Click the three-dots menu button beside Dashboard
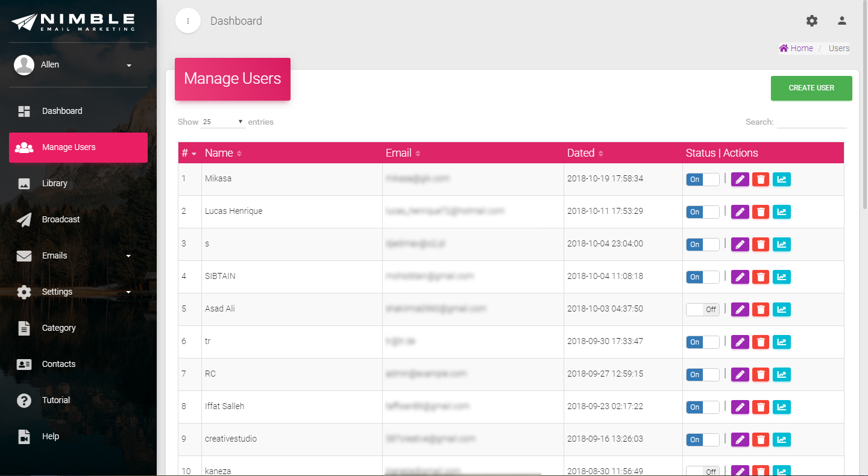 coord(188,21)
